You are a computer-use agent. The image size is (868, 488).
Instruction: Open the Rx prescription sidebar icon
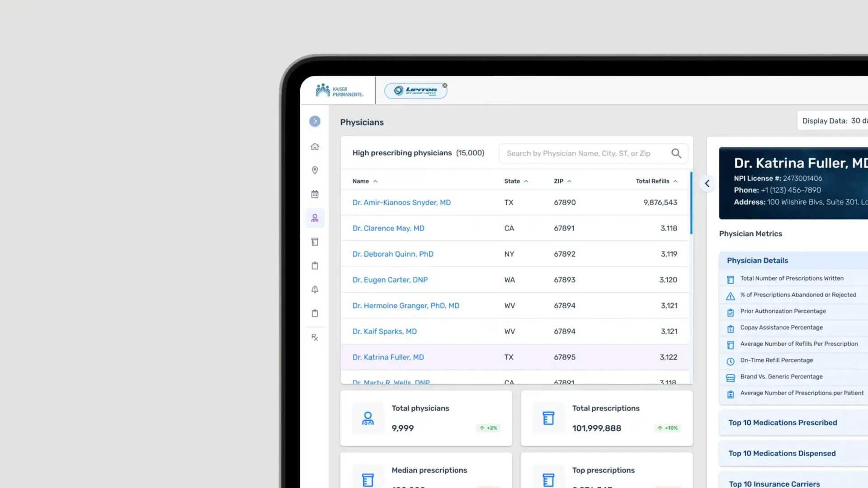(315, 337)
